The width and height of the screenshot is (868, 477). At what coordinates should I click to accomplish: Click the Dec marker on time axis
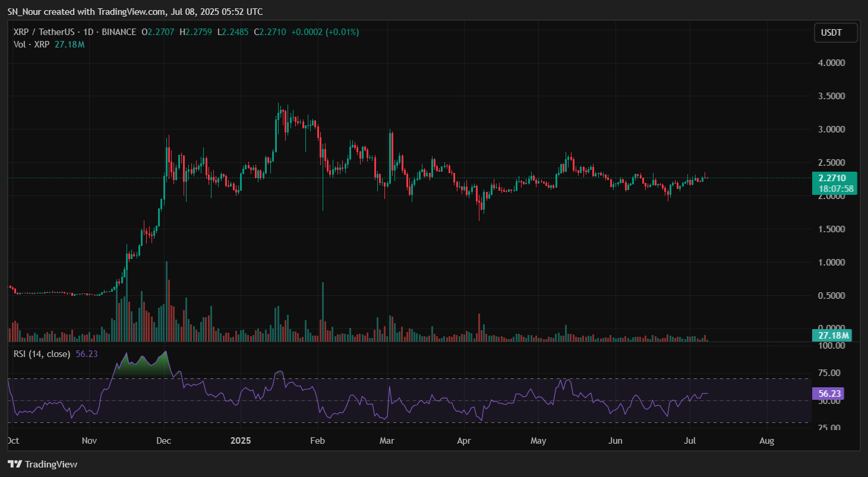click(164, 441)
